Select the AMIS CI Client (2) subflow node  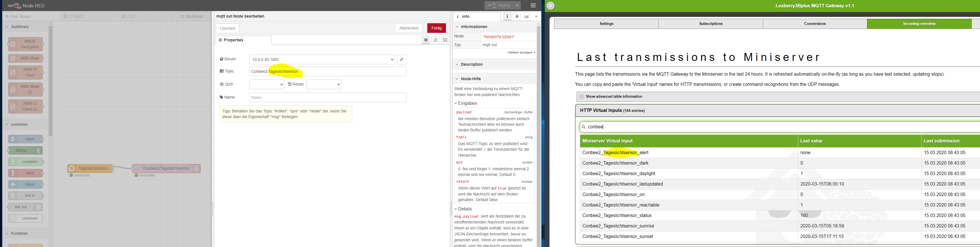click(x=26, y=107)
